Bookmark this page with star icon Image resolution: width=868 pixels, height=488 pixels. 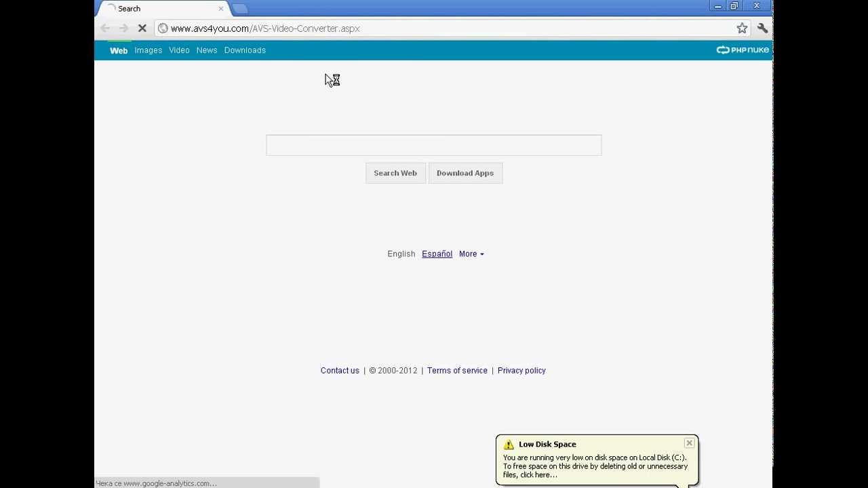tap(742, 28)
